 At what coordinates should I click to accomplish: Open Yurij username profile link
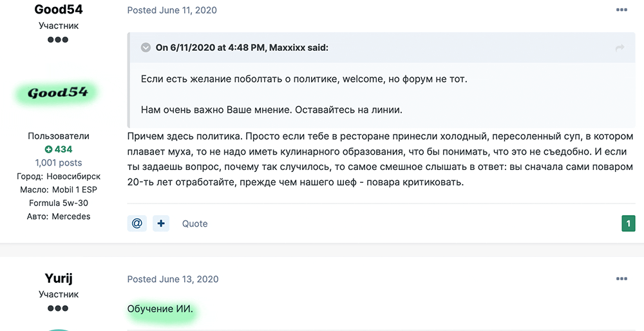click(x=59, y=278)
